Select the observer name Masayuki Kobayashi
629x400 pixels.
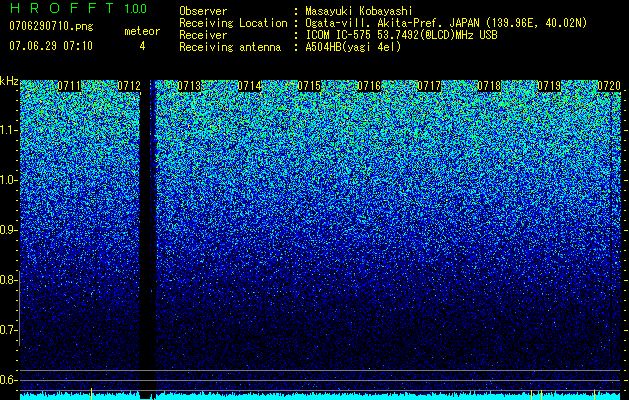click(358, 11)
